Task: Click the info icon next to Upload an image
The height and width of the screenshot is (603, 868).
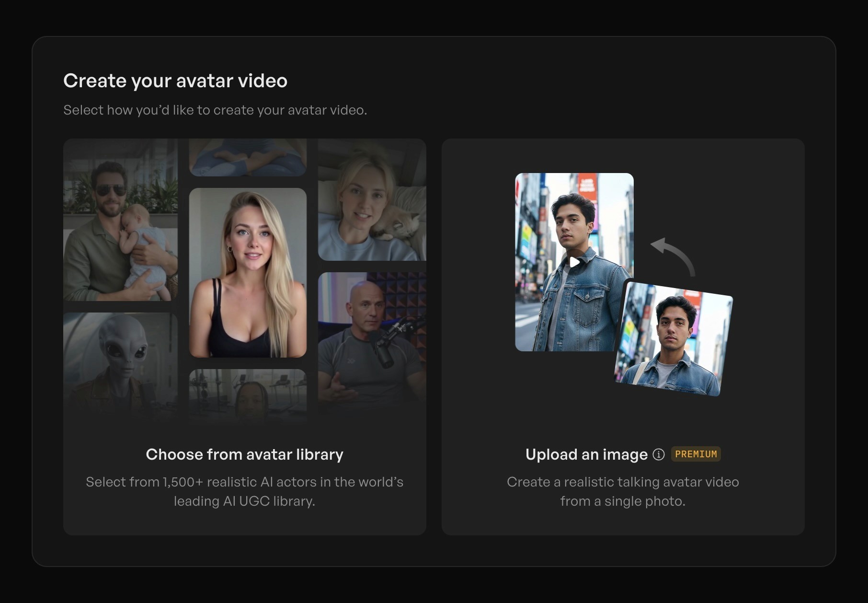Action: coord(659,454)
